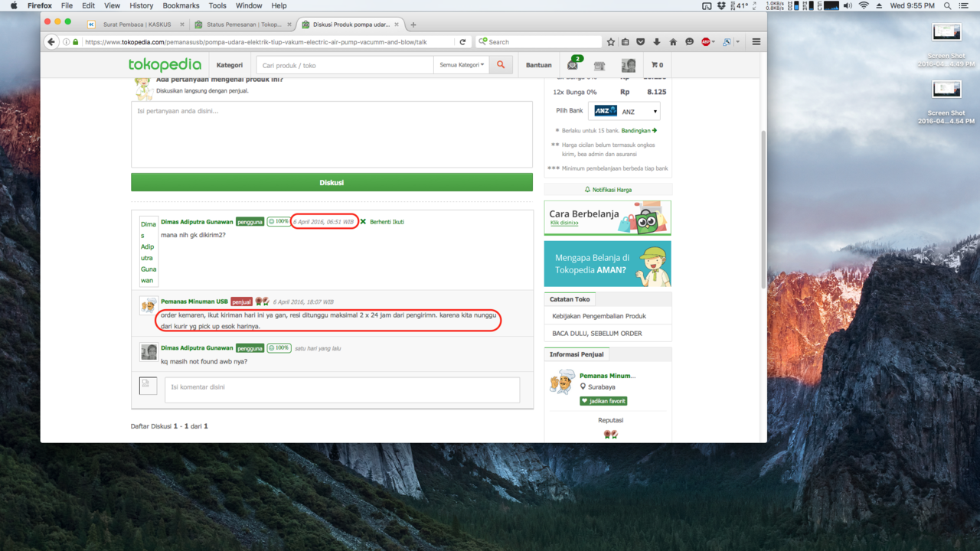Open new tab with the plus button
Screen dimensions: 980x551
tap(413, 24)
